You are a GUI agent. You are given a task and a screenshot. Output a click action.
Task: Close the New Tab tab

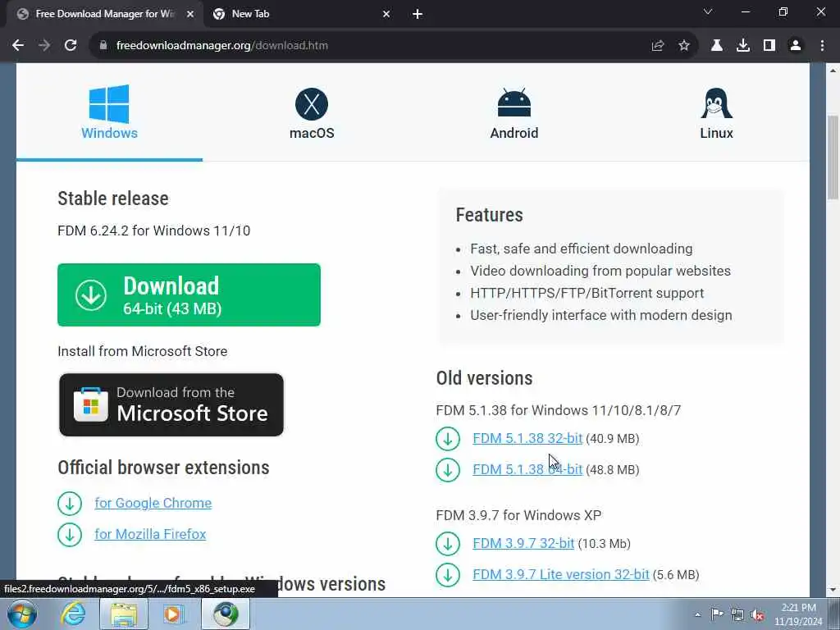coord(386,15)
